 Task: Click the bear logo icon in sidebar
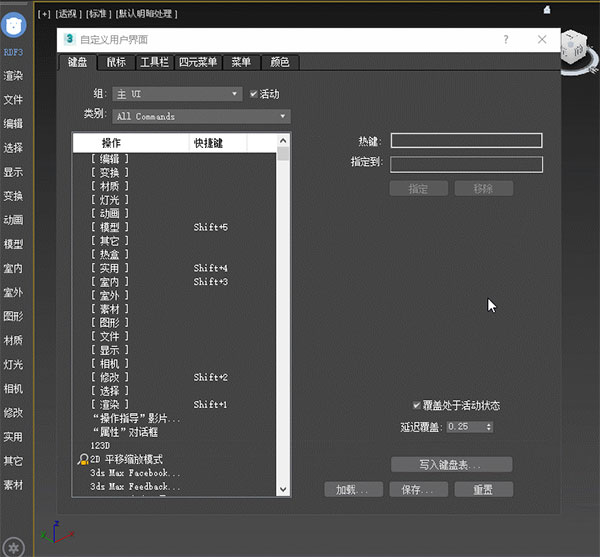pyautogui.click(x=14, y=25)
